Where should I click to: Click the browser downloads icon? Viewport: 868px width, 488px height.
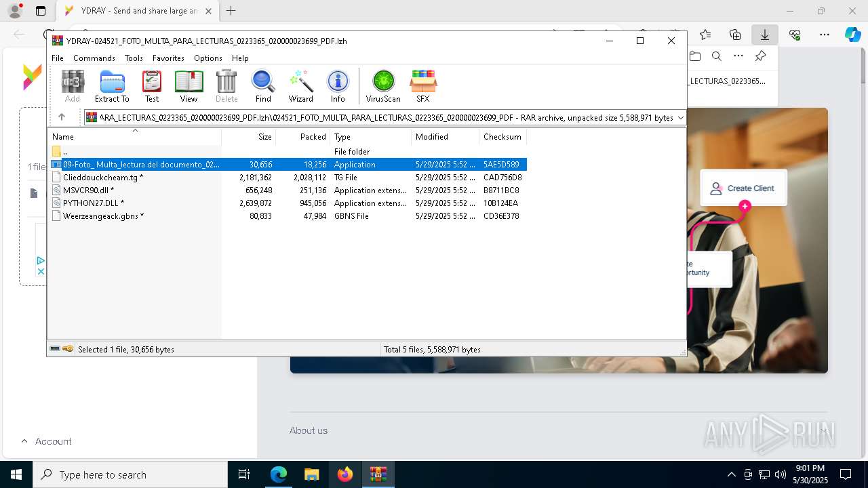tap(765, 35)
